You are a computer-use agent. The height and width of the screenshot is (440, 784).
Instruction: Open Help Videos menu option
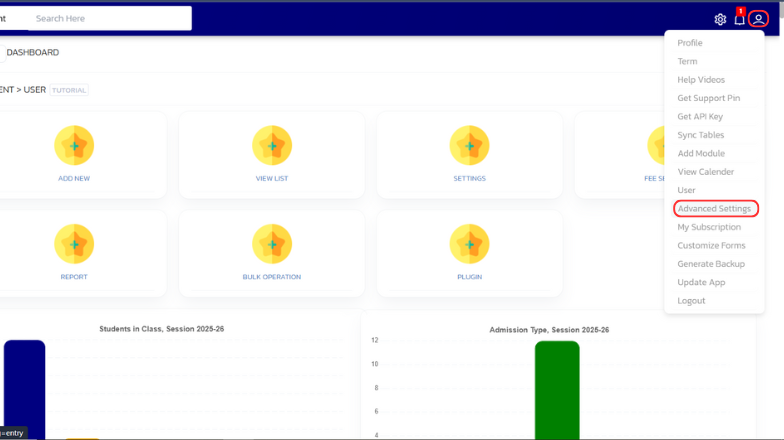701,80
